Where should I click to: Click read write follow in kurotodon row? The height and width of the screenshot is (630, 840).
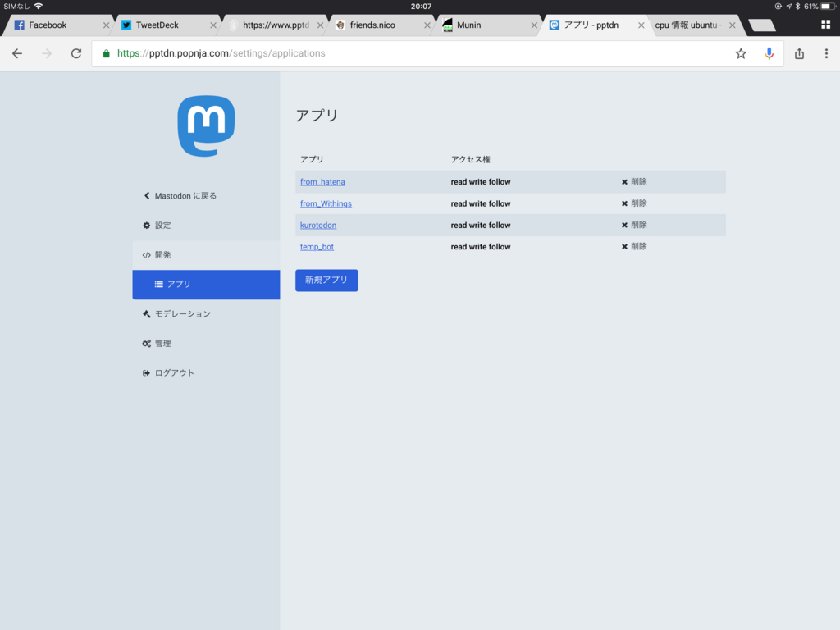(x=481, y=225)
